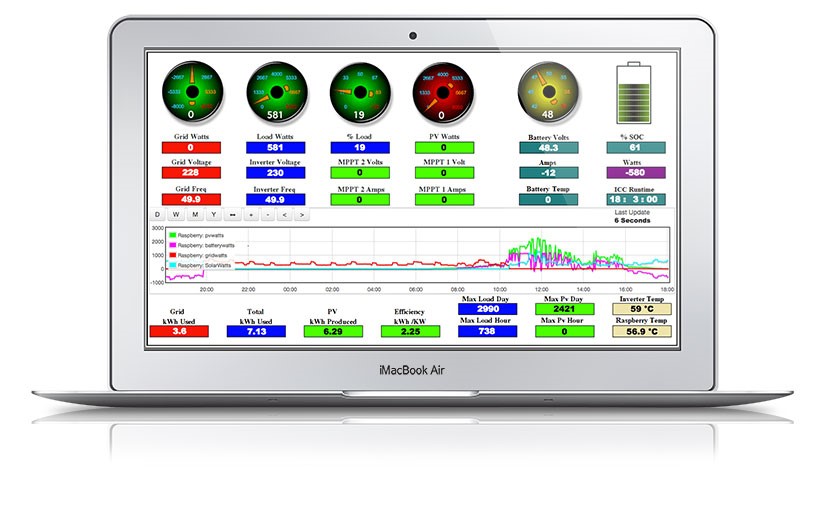Click the MPPT 1 Amps value box
The width and height of the screenshot is (820, 509).
[445, 199]
